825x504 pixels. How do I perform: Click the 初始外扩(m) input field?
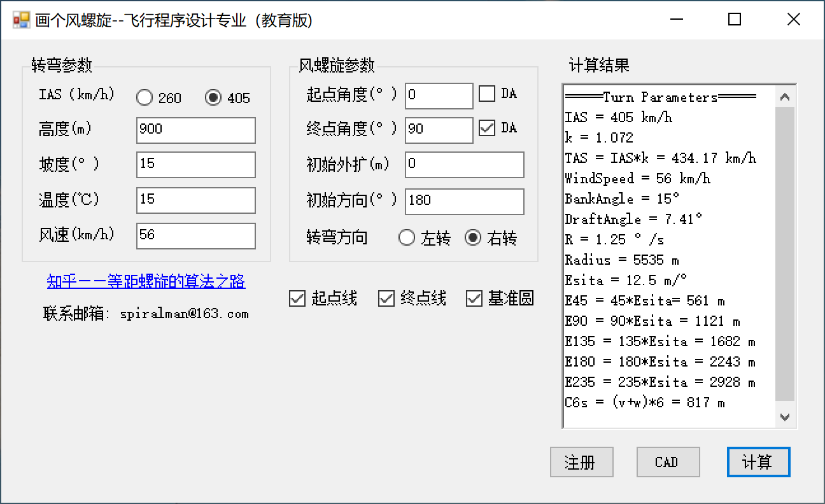click(x=465, y=164)
